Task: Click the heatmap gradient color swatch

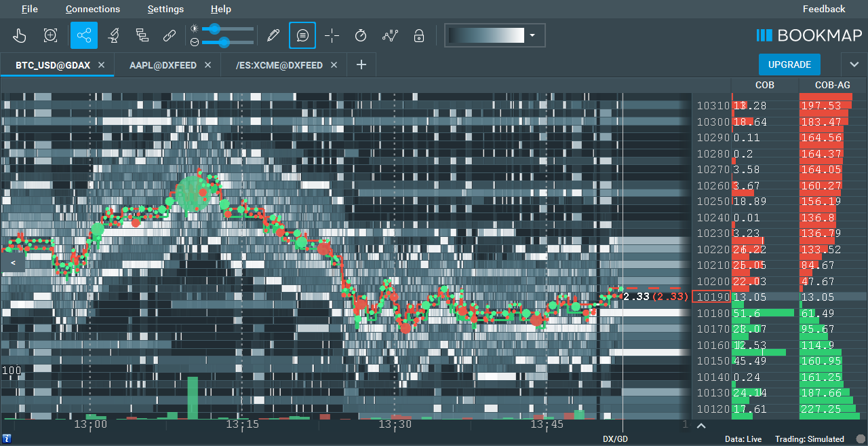Action: [x=486, y=35]
